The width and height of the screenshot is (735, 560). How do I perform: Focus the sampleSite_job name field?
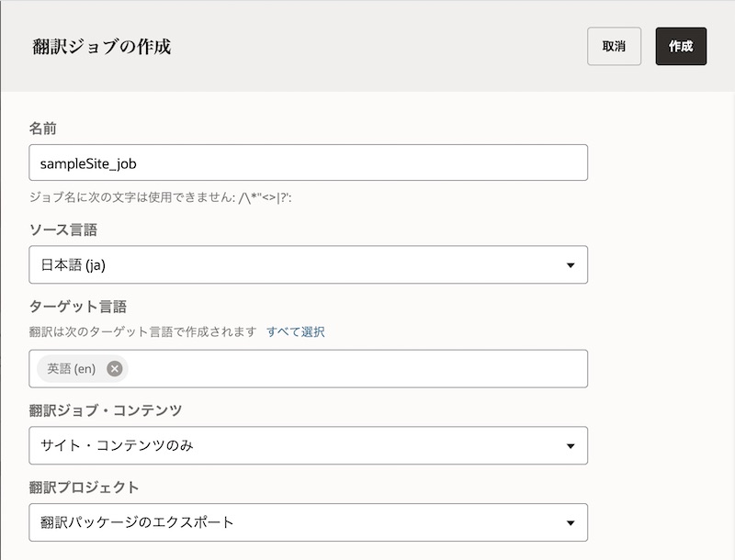coord(308,162)
